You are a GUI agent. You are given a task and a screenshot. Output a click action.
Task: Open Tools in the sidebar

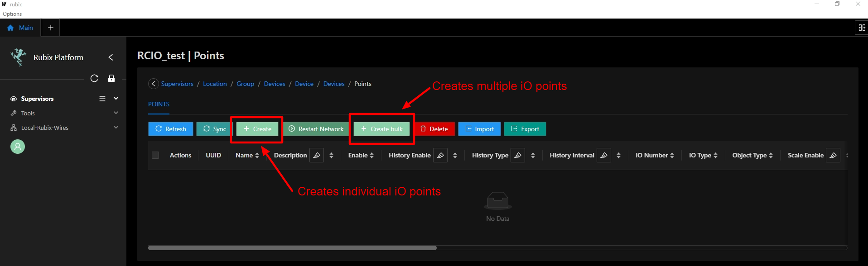[28, 113]
